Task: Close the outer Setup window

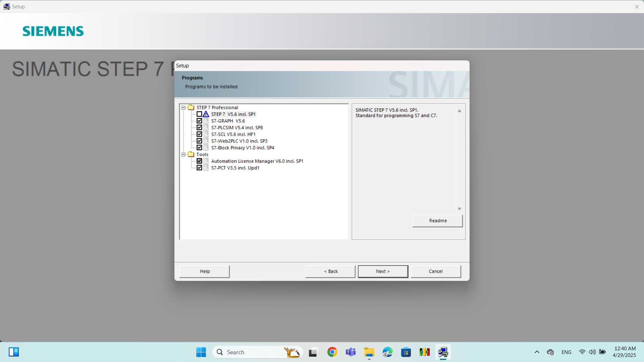Action: click(637, 7)
